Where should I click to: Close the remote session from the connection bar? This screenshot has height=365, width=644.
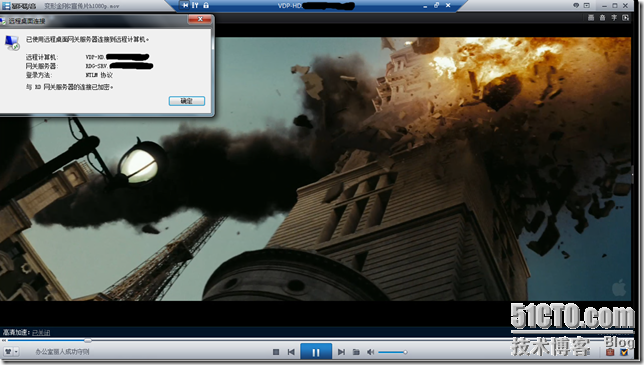click(x=448, y=5)
